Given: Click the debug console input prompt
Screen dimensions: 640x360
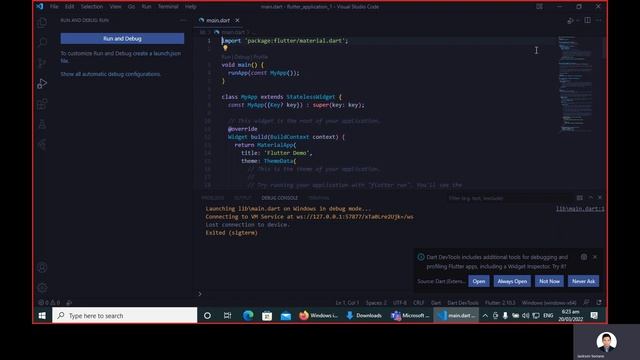Looking at the screenshot, I should [x=400, y=294].
